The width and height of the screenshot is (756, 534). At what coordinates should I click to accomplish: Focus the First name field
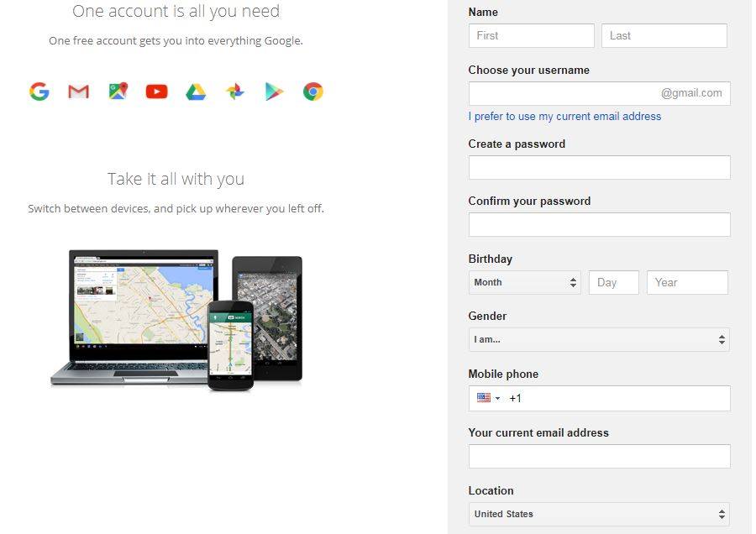click(532, 35)
